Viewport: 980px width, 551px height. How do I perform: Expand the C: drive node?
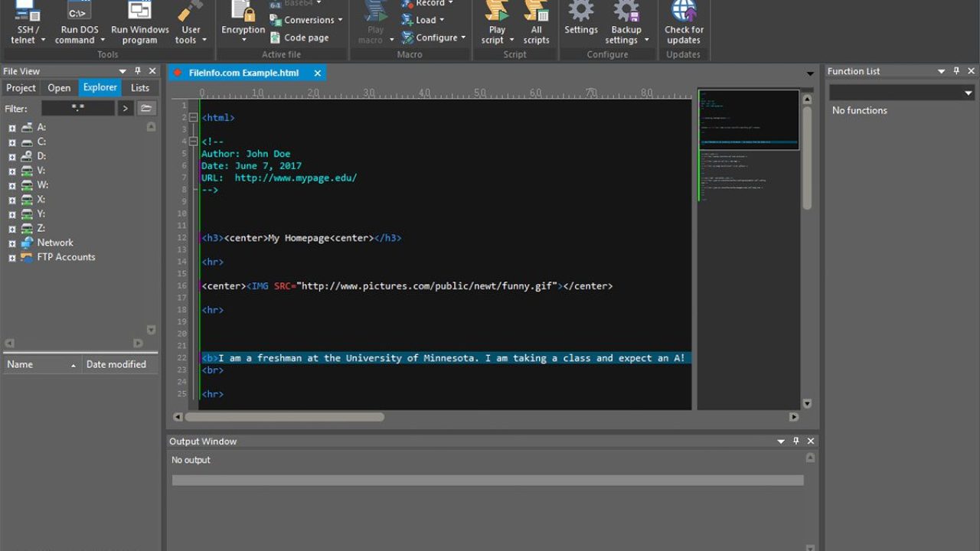click(x=12, y=142)
